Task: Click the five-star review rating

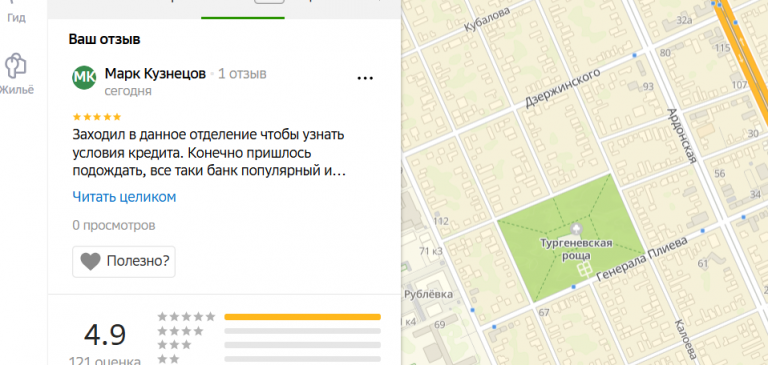Action: (96, 117)
